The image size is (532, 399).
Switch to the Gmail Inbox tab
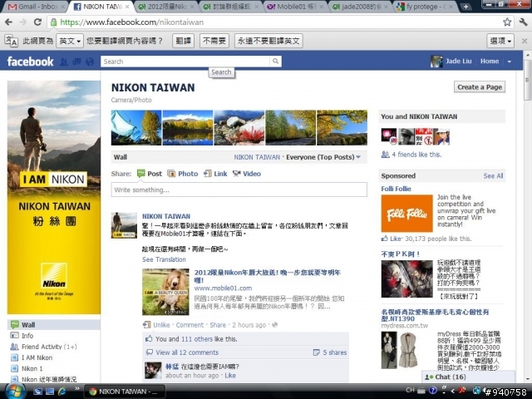click(35, 7)
